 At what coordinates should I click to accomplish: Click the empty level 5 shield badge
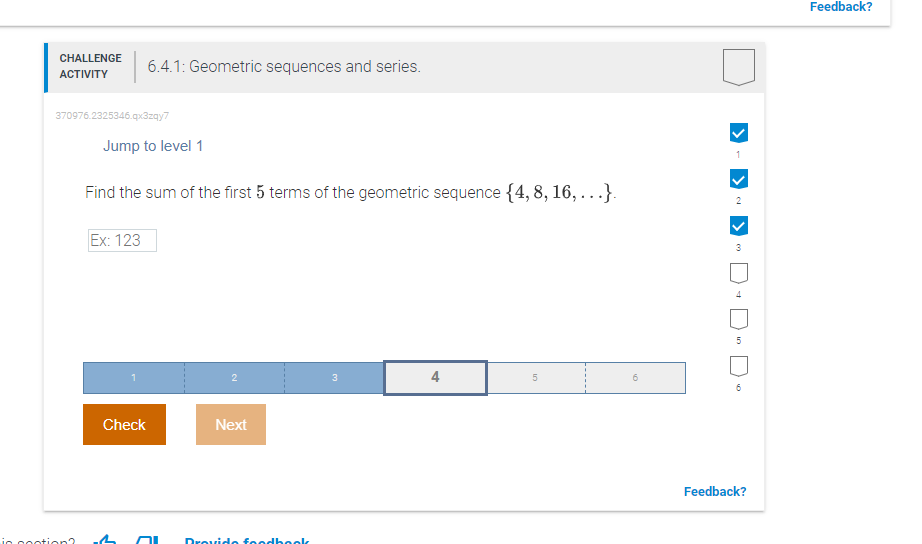click(x=739, y=319)
